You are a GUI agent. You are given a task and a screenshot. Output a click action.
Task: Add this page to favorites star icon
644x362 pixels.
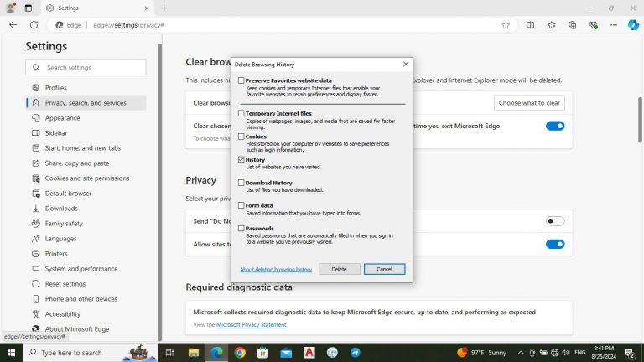click(x=506, y=25)
